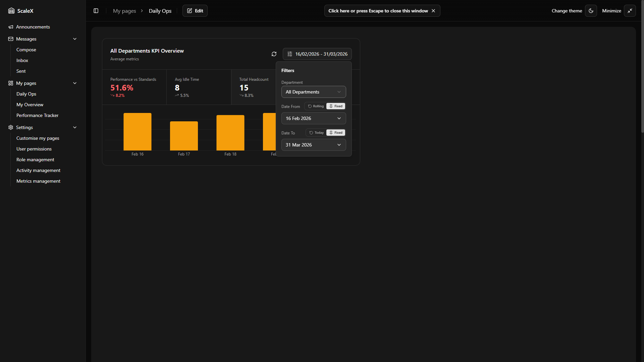
Task: Click the filter sliders date-range button
Action: [317, 54]
